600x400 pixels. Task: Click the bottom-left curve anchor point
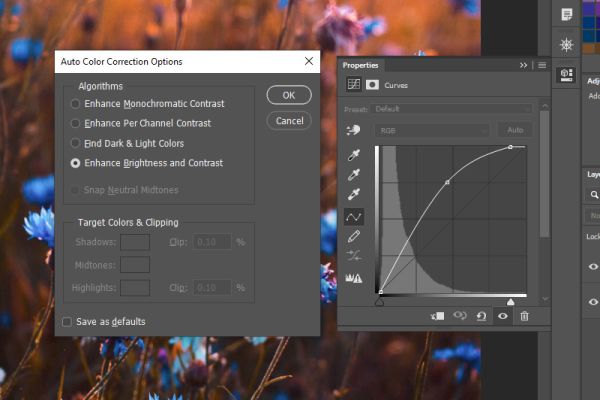click(x=381, y=292)
